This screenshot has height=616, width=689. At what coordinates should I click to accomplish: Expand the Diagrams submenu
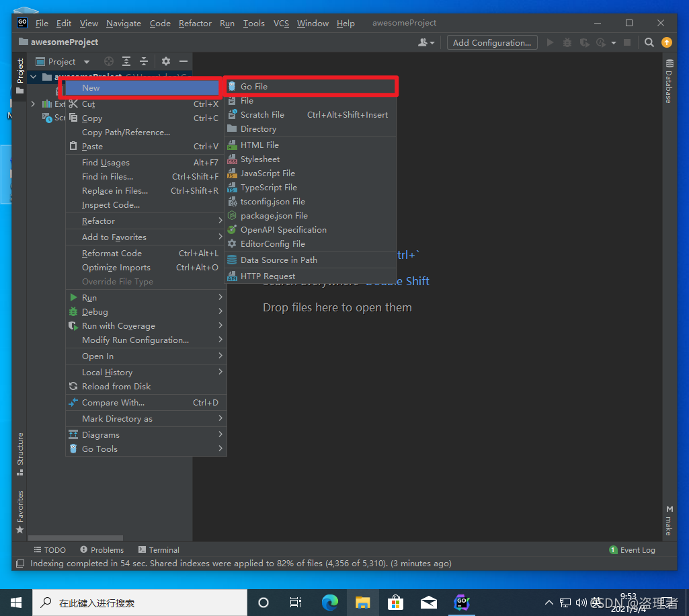coord(146,435)
